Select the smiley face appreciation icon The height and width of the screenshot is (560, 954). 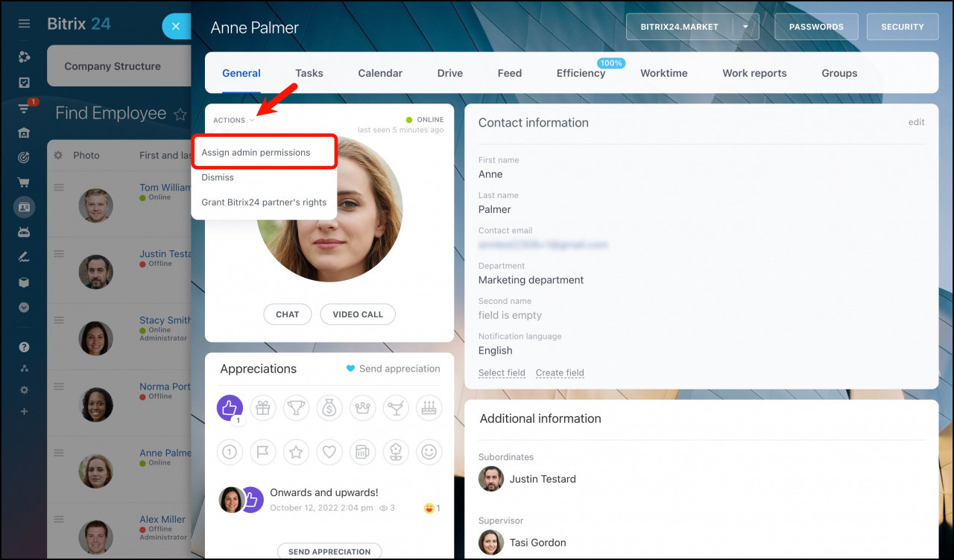click(429, 451)
